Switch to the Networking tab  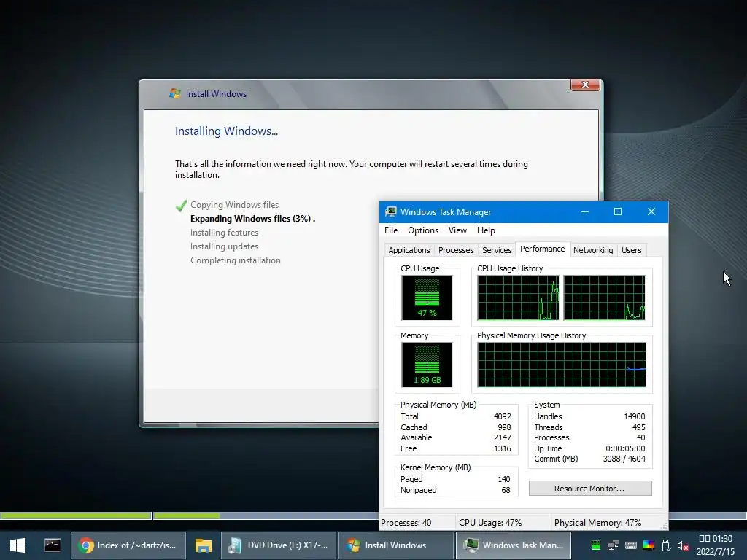593,250
